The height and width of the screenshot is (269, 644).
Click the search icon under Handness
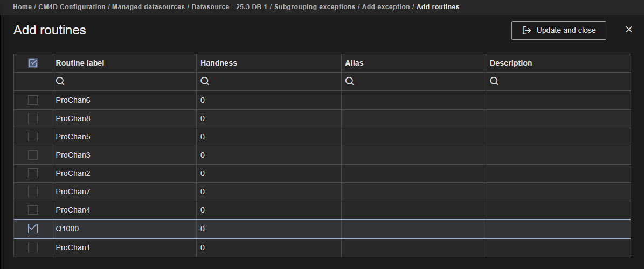[x=205, y=81]
